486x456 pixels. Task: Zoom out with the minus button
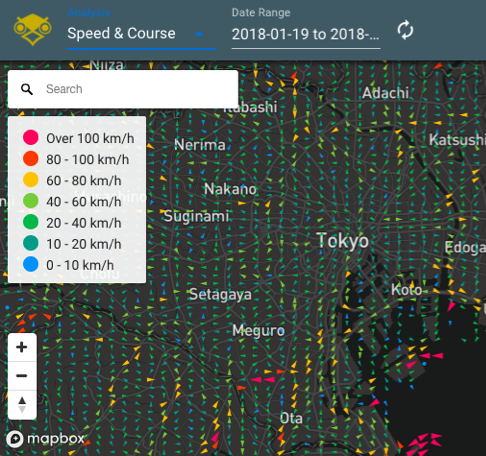22,376
